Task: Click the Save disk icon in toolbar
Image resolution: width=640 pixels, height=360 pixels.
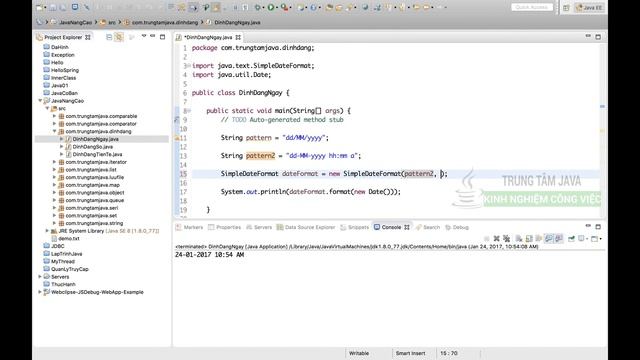Action: (53, 7)
